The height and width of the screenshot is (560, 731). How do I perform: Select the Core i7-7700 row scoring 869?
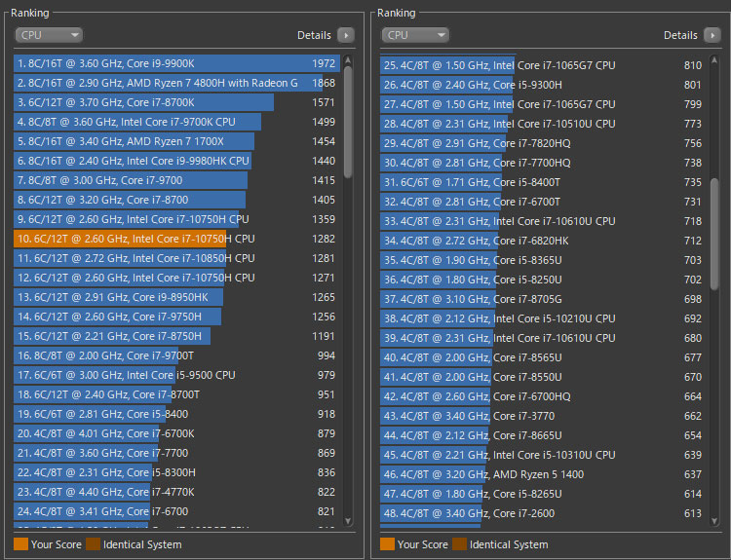tap(177, 453)
